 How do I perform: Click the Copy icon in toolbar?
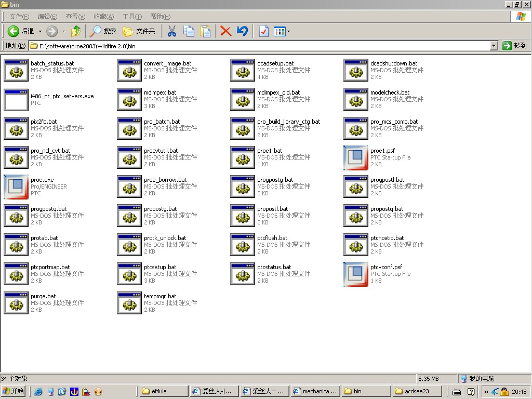tap(189, 31)
